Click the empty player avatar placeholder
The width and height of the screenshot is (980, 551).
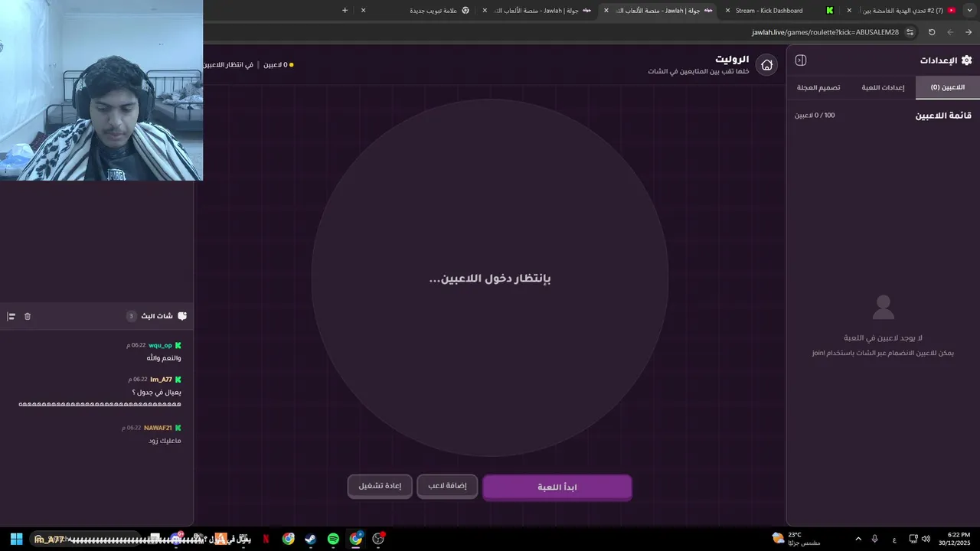pyautogui.click(x=884, y=308)
